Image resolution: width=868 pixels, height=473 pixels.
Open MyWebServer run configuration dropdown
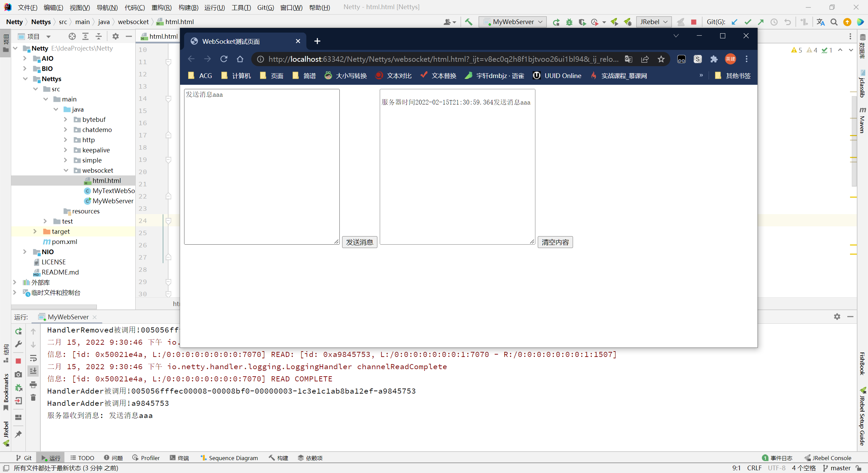[x=513, y=22]
